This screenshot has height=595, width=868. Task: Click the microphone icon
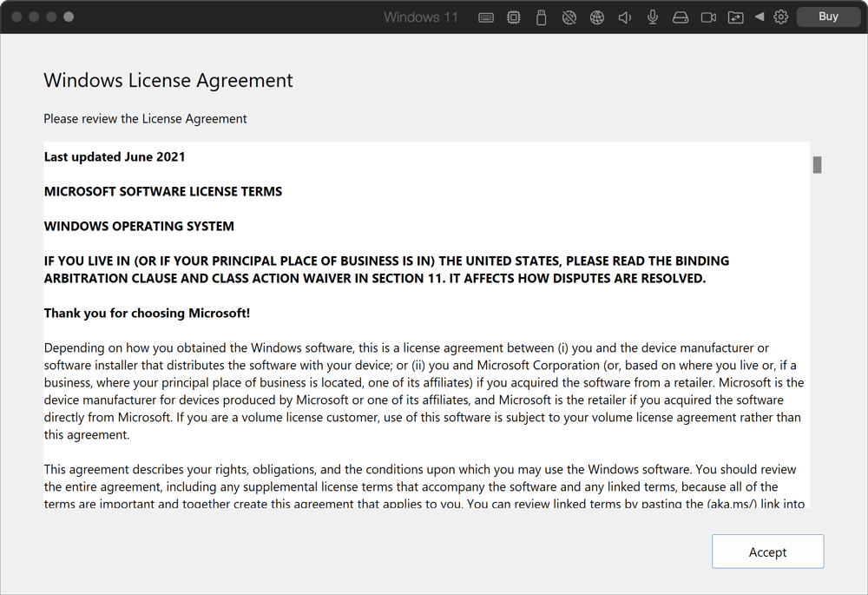[653, 17]
